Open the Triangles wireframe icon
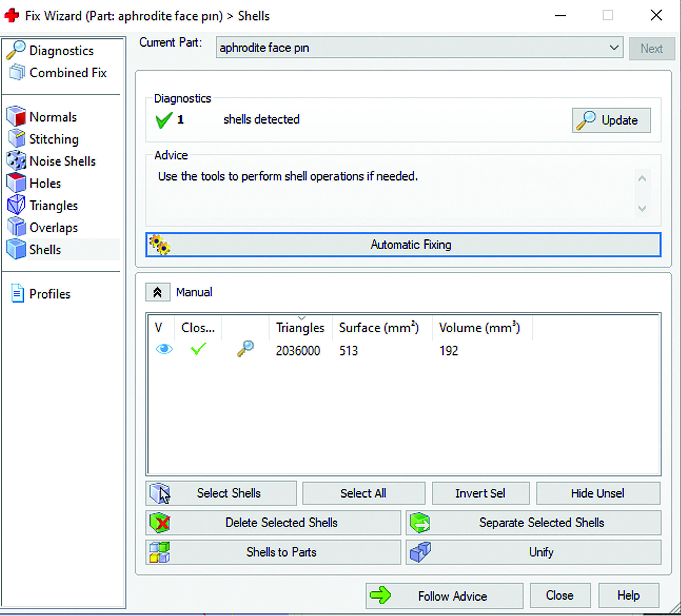The height and width of the screenshot is (616, 681). pyautogui.click(x=16, y=205)
